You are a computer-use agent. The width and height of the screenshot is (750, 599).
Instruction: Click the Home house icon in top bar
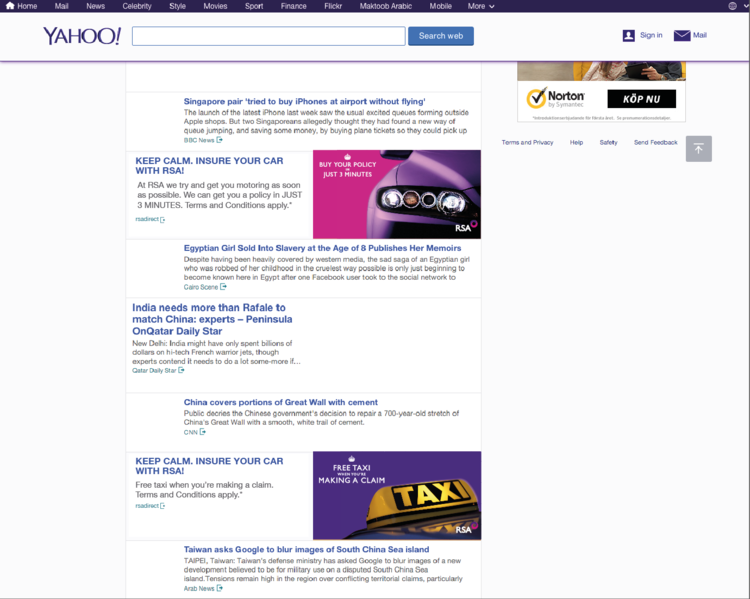(x=10, y=6)
